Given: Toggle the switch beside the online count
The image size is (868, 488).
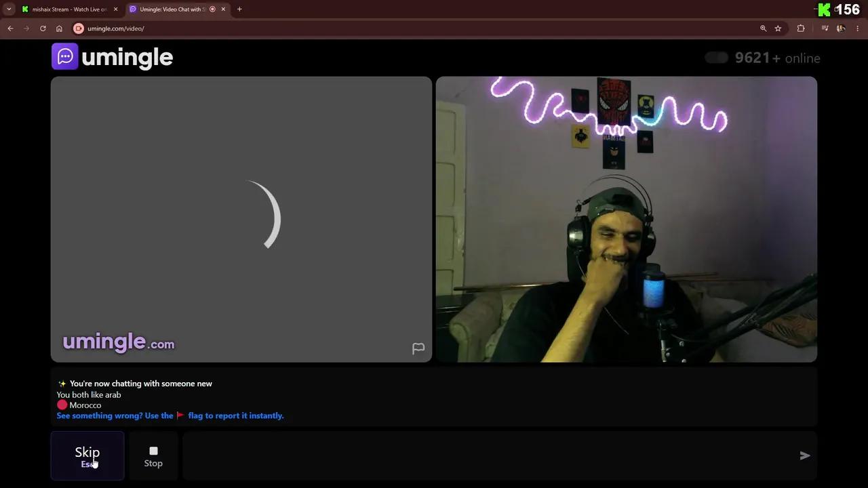Looking at the screenshot, I should coord(716,58).
